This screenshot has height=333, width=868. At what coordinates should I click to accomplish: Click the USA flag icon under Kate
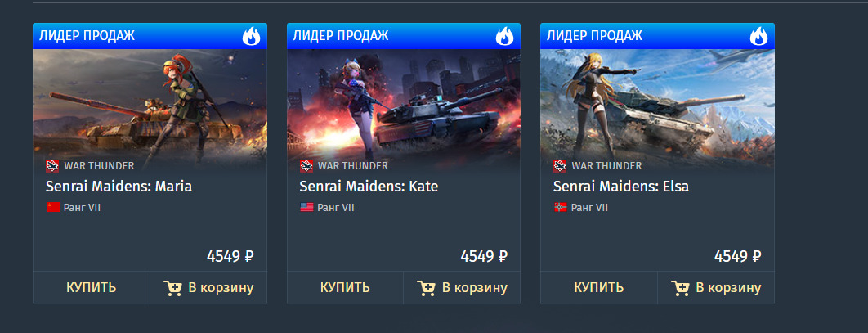(x=306, y=208)
